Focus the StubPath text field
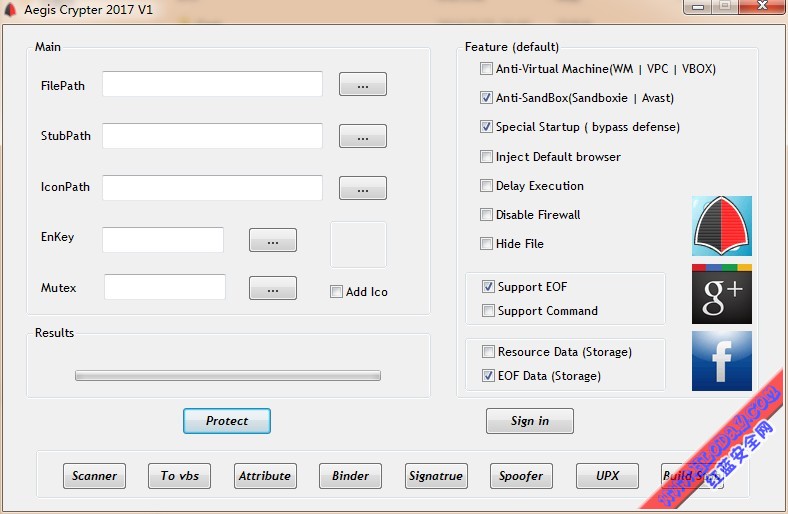The height and width of the screenshot is (514, 788). (x=213, y=136)
